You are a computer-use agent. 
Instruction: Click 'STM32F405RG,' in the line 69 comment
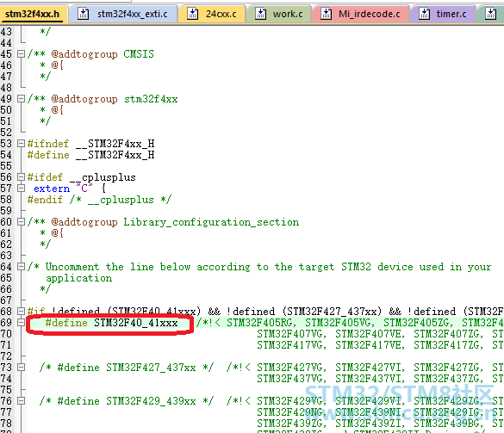[262, 323]
